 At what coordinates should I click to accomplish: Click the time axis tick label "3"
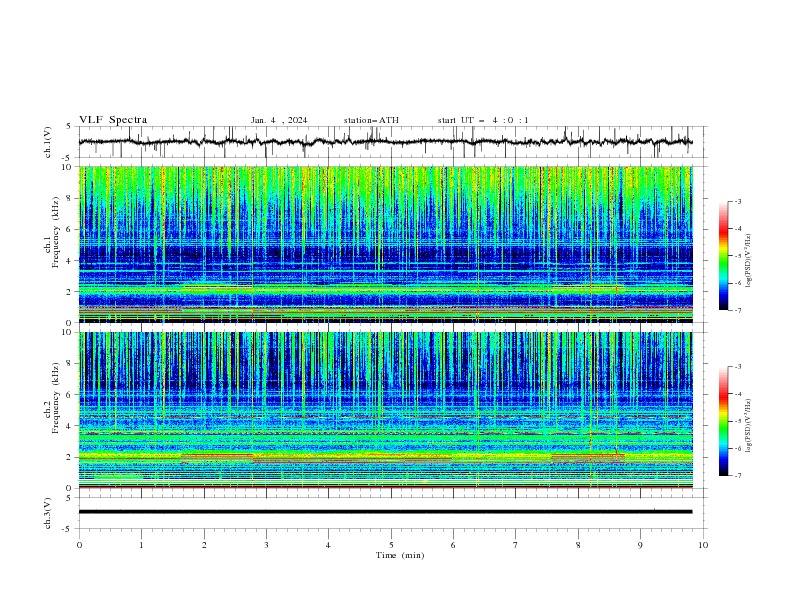(x=266, y=545)
